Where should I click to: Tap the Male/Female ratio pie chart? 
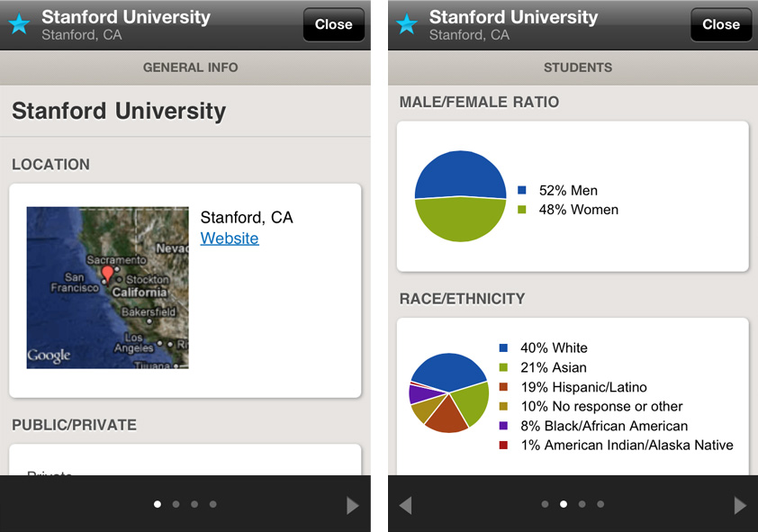point(460,195)
